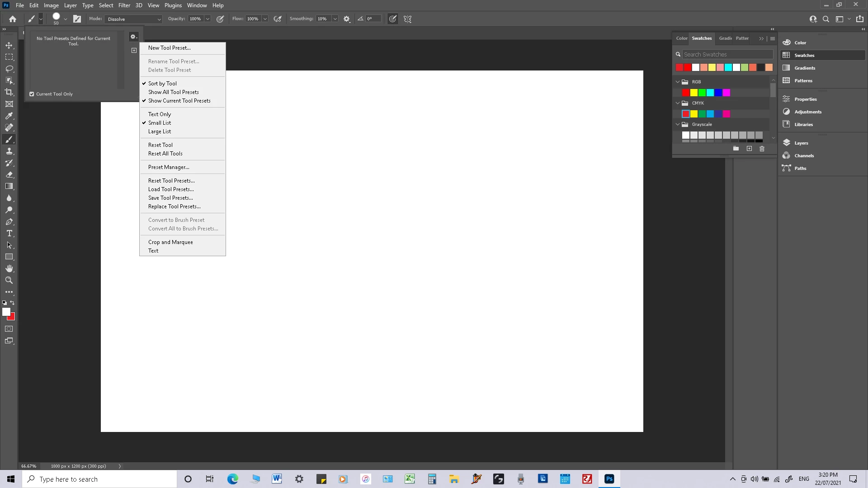Pick the yellow swatch in RGB group
This screenshot has width=868, height=488.
tap(694, 93)
